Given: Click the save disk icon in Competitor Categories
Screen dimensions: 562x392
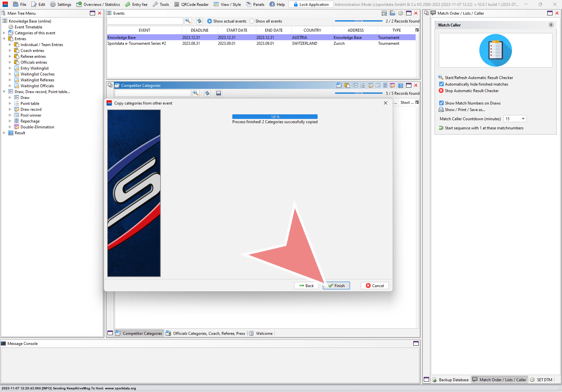Looking at the screenshot, I should 219,93.
